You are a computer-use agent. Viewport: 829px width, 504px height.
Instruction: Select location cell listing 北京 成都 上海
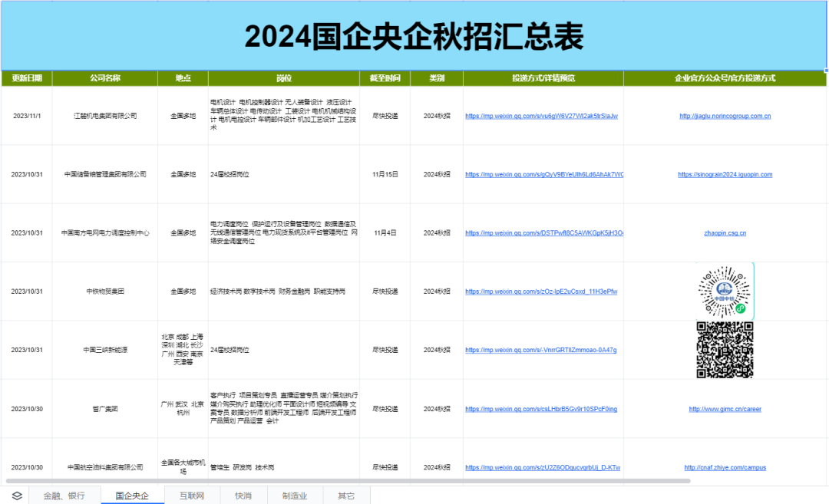(183, 350)
